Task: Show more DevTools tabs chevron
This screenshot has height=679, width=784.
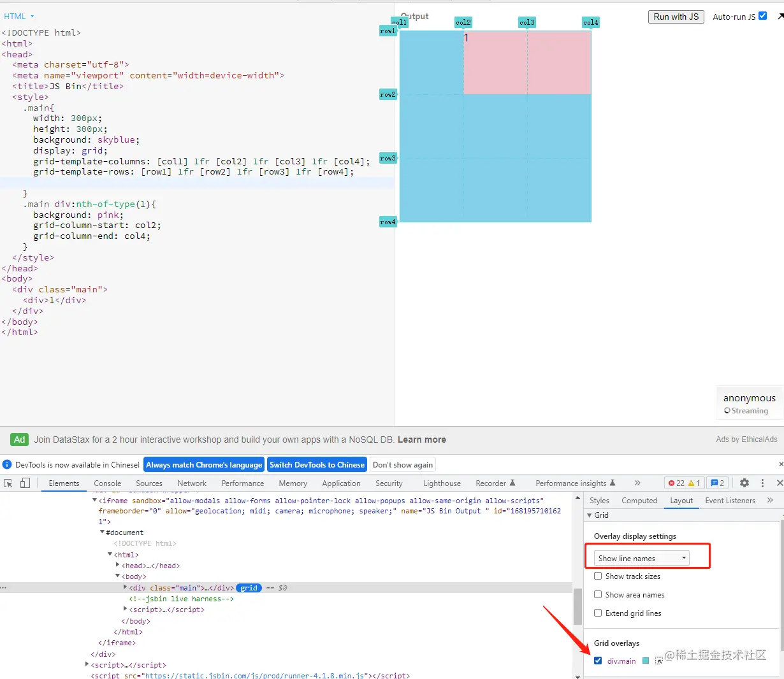Action: tap(637, 483)
